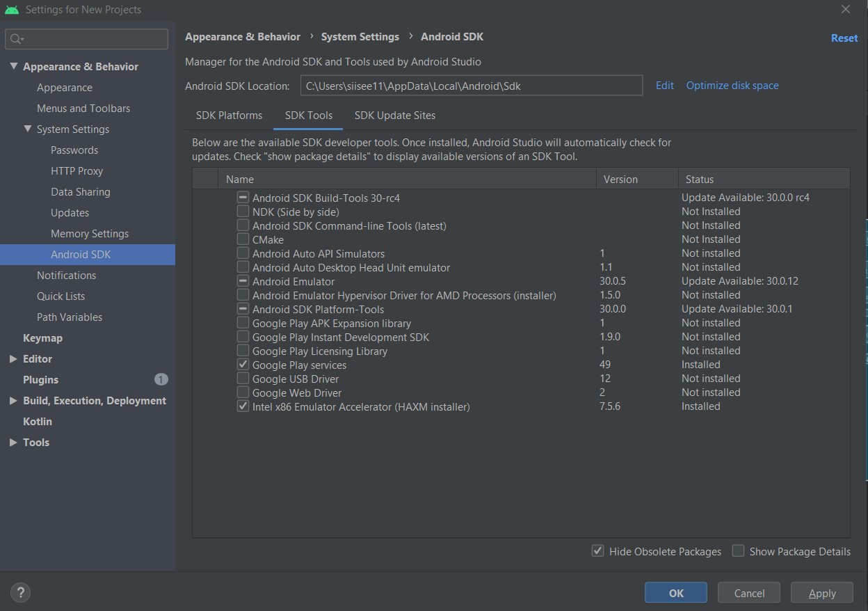Collapse the Appearance & Behavior tree node

[x=13, y=66]
